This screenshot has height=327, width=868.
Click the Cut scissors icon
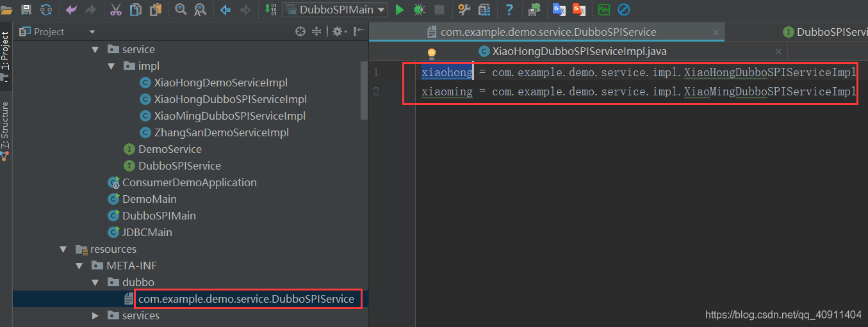116,10
